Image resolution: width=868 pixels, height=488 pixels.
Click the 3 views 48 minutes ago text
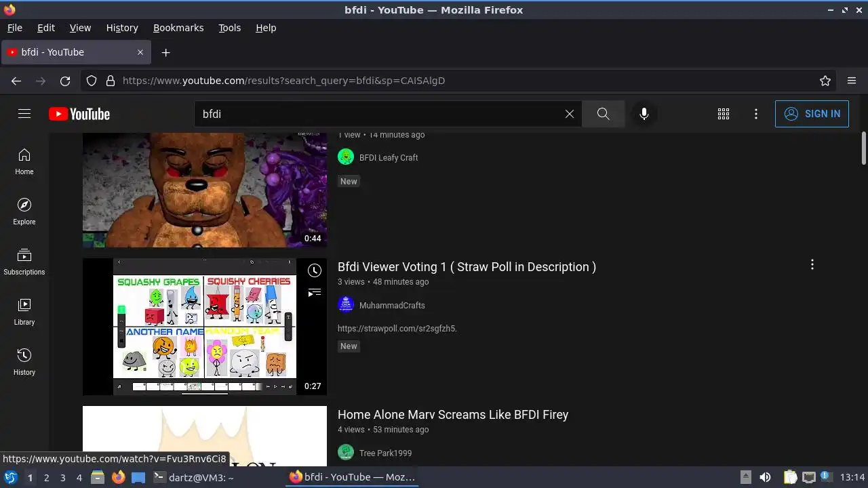pyautogui.click(x=383, y=282)
